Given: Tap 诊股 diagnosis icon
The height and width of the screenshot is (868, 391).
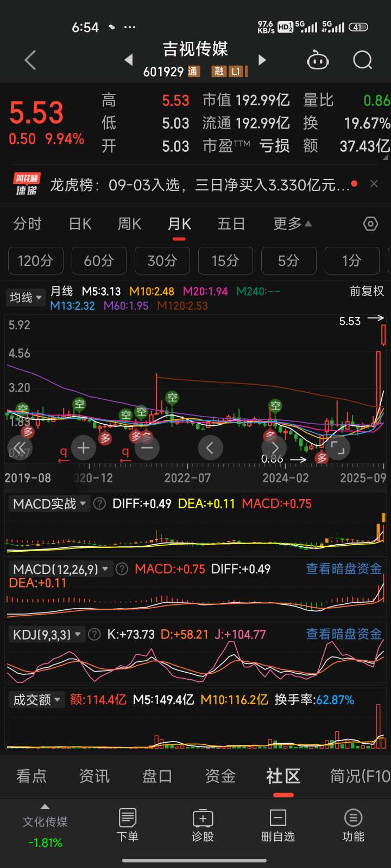Looking at the screenshot, I should [203, 825].
